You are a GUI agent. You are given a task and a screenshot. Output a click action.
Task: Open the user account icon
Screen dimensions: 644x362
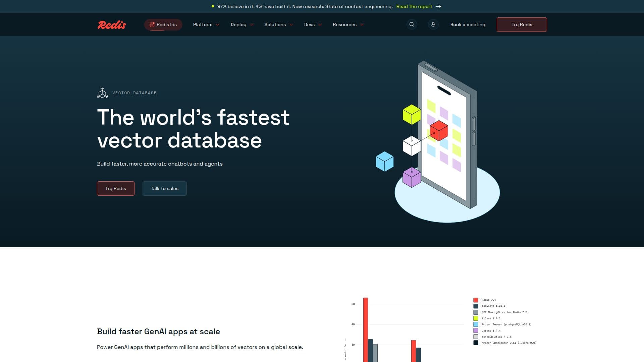[433, 24]
